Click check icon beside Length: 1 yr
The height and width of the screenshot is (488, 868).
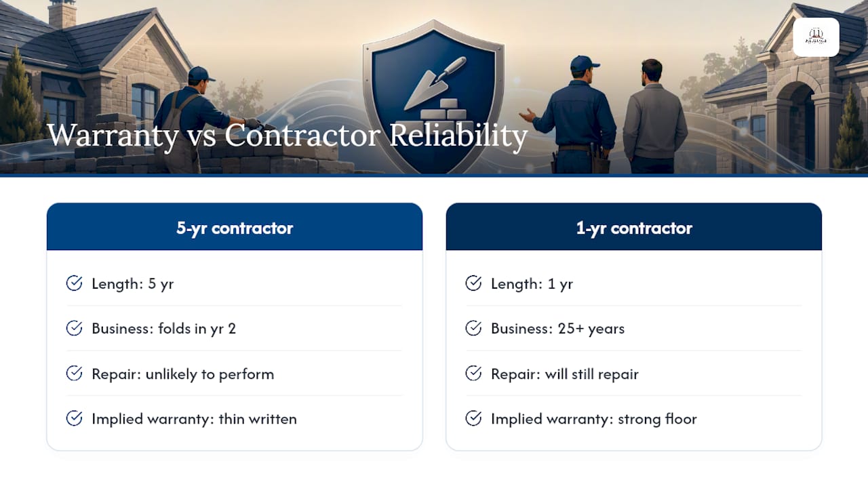tap(473, 283)
